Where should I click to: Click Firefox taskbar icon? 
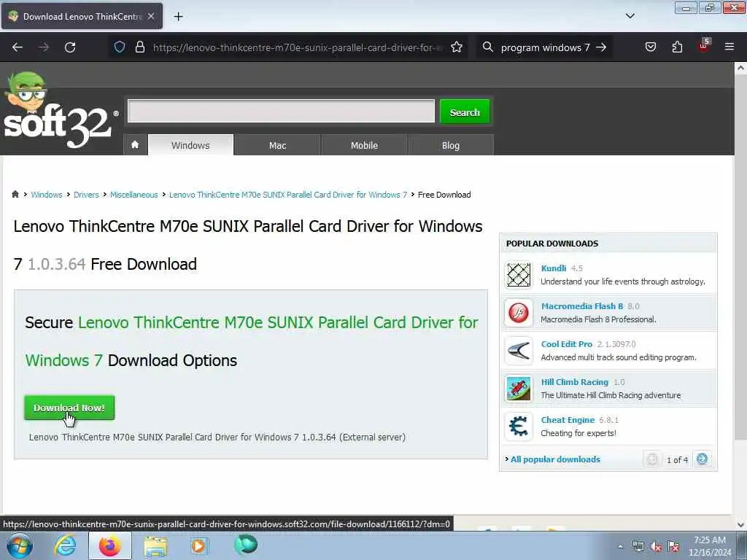click(x=110, y=545)
